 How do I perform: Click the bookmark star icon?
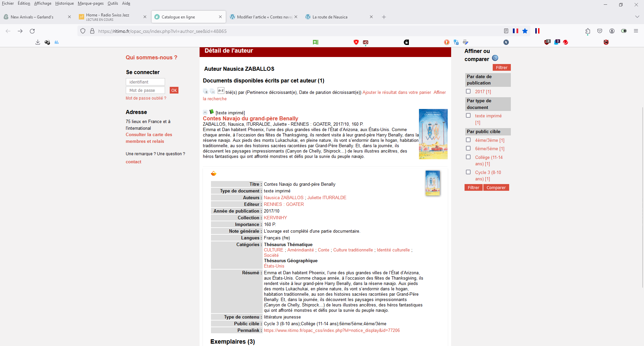click(x=525, y=31)
